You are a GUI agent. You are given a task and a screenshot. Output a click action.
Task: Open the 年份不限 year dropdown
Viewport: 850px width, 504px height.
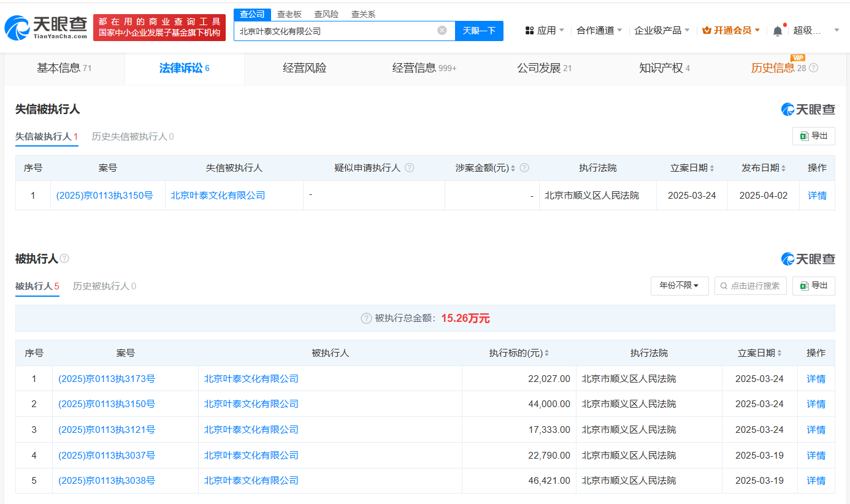(679, 286)
